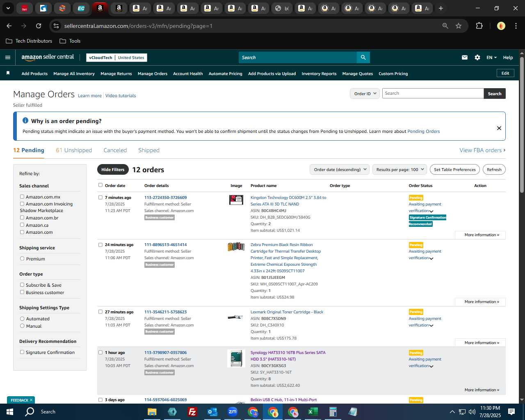This screenshot has width=525, height=420.
Task: Open order 111-8896513-4651414 link
Action: click(x=166, y=245)
